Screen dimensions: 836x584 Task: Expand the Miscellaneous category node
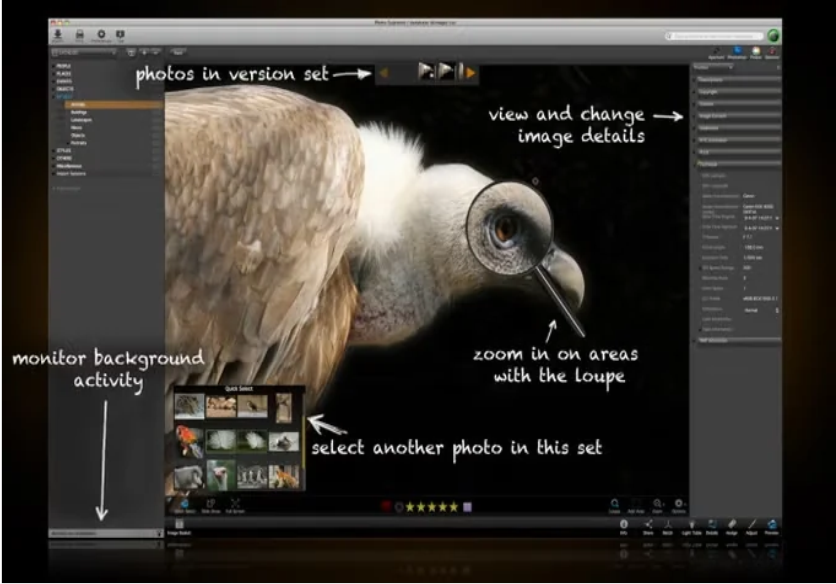pos(53,166)
